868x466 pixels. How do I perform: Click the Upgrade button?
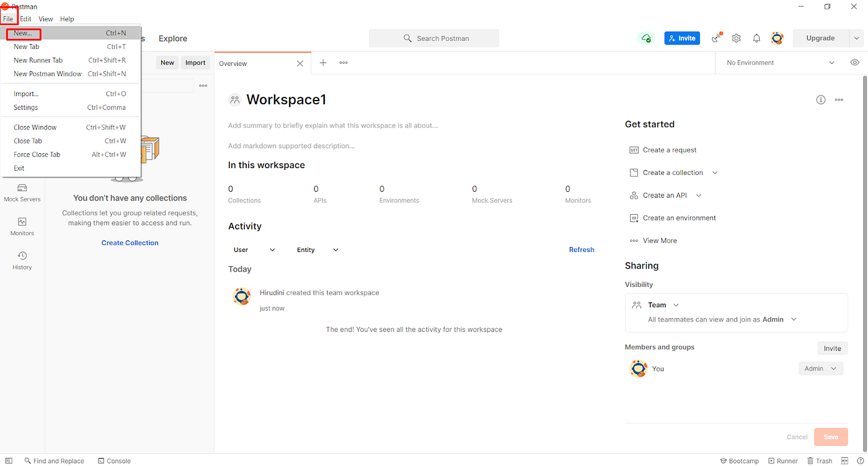coord(820,38)
